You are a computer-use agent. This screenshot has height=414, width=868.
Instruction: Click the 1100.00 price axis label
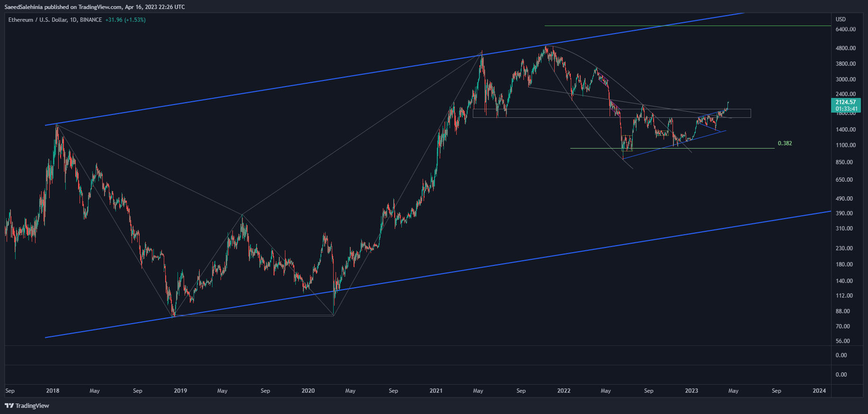pyautogui.click(x=846, y=145)
